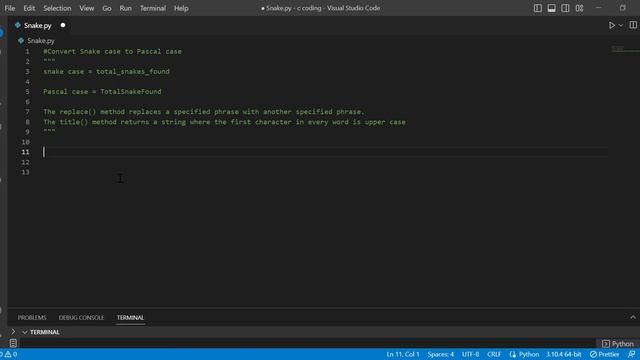Select the Python terminal instance
This screenshot has width=640, height=360.
point(618,344)
